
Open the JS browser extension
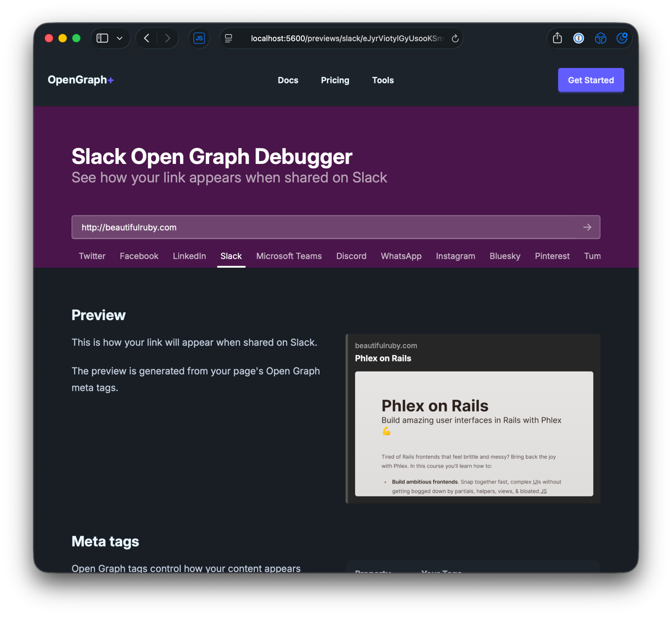tap(199, 38)
